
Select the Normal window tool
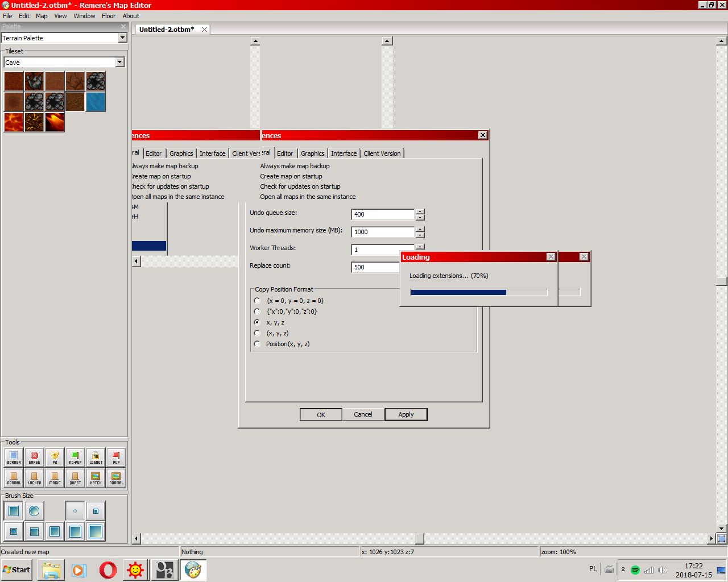click(116, 478)
